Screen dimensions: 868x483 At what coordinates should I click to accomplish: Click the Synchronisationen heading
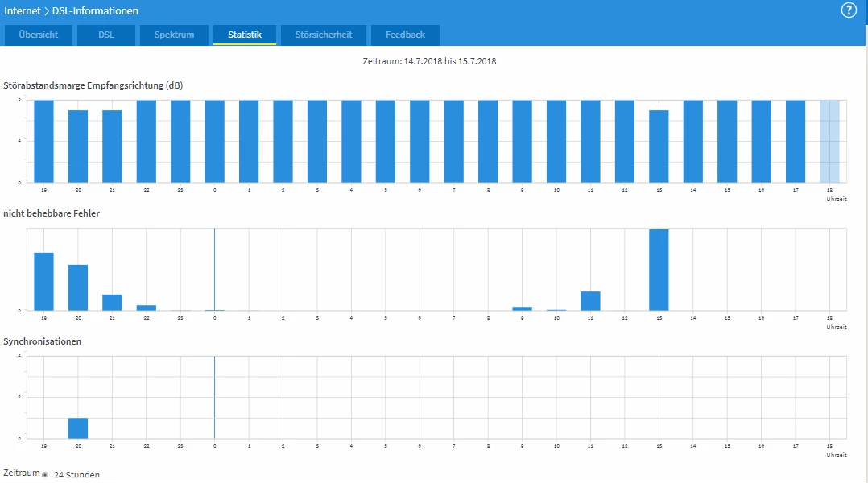42,341
